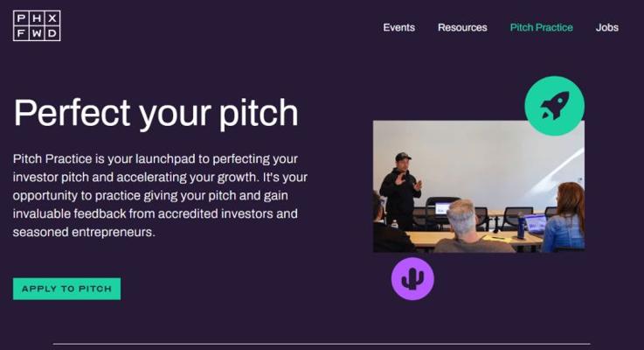Open the pitch session photo
Image resolution: width=644 pixels, height=350 pixels.
pos(479,186)
